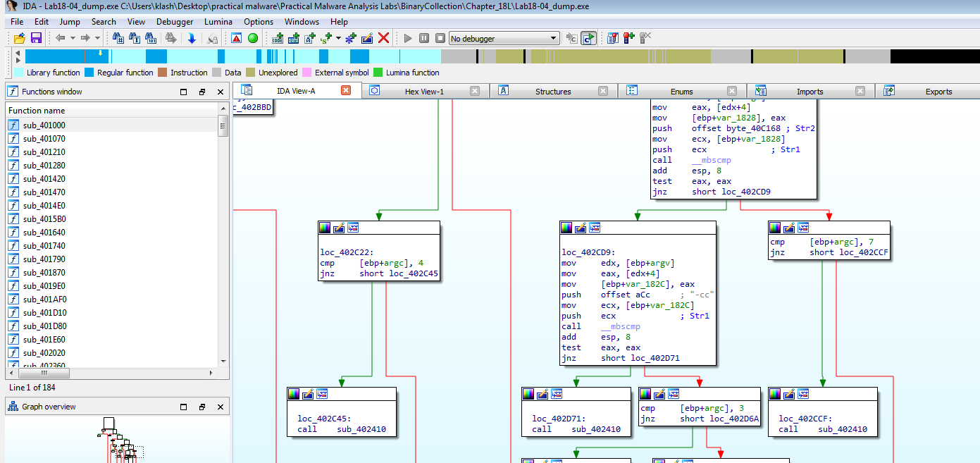Switch to the Structures tab
This screenshot has height=463, width=980.
pos(553,92)
